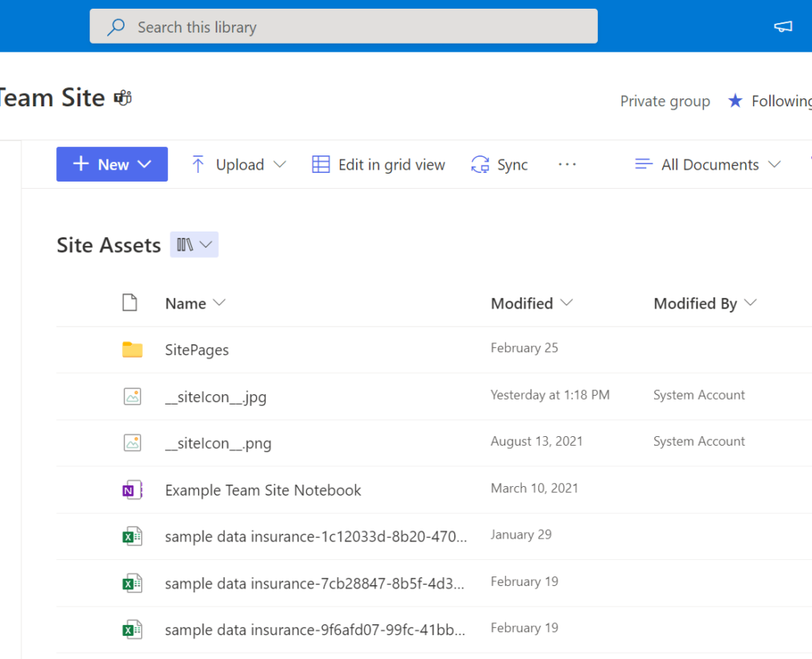The image size is (812, 659).
Task: Click the Search this library field
Action: [343, 26]
